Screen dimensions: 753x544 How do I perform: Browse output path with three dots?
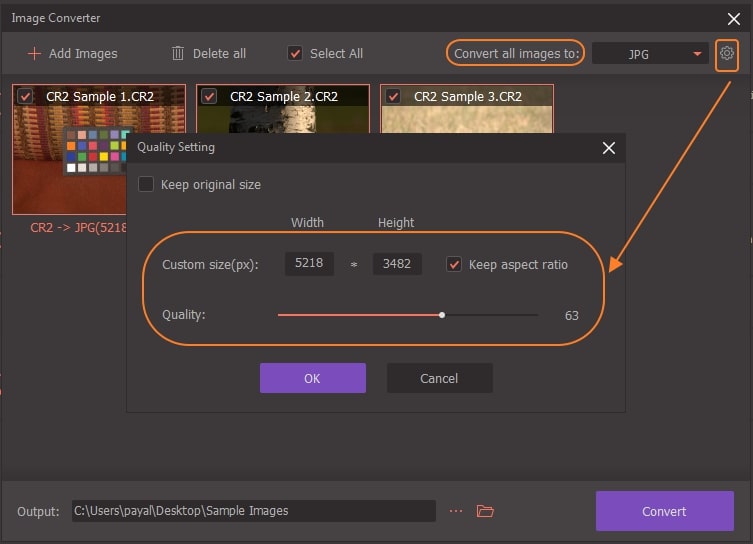[456, 511]
